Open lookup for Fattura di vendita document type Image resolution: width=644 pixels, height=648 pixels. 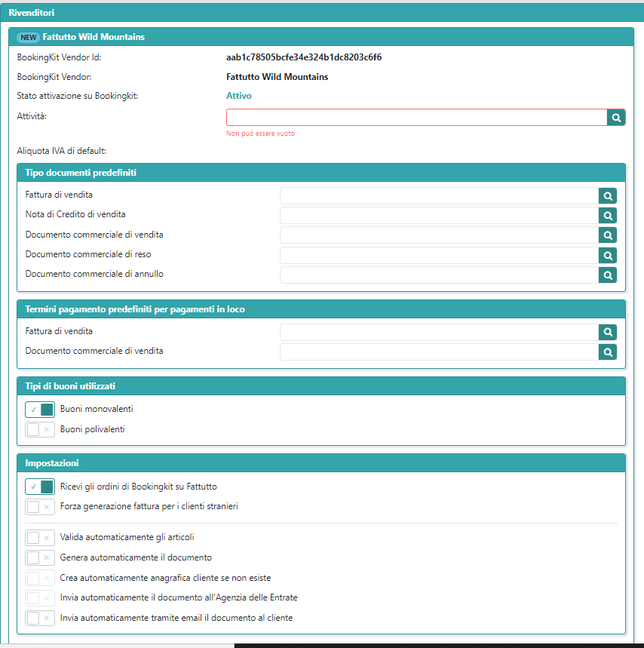pyautogui.click(x=608, y=196)
